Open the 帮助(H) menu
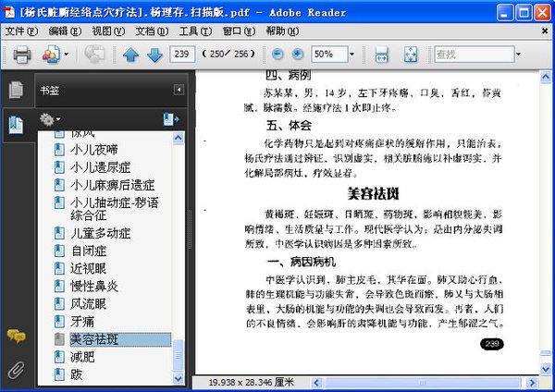The image size is (555, 392). [282, 31]
